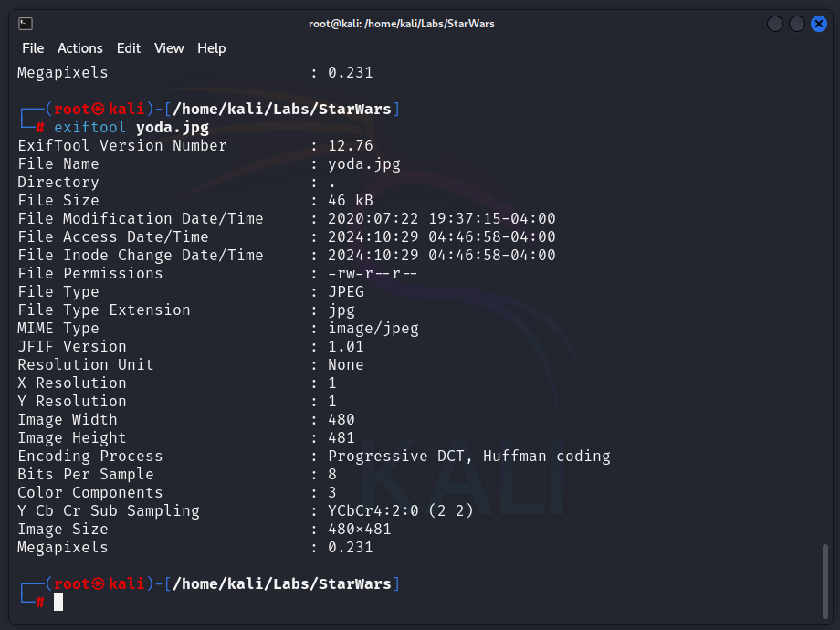Click the image/jpeg MIME Type value
Viewport: 840px width, 630px height.
[373, 329]
